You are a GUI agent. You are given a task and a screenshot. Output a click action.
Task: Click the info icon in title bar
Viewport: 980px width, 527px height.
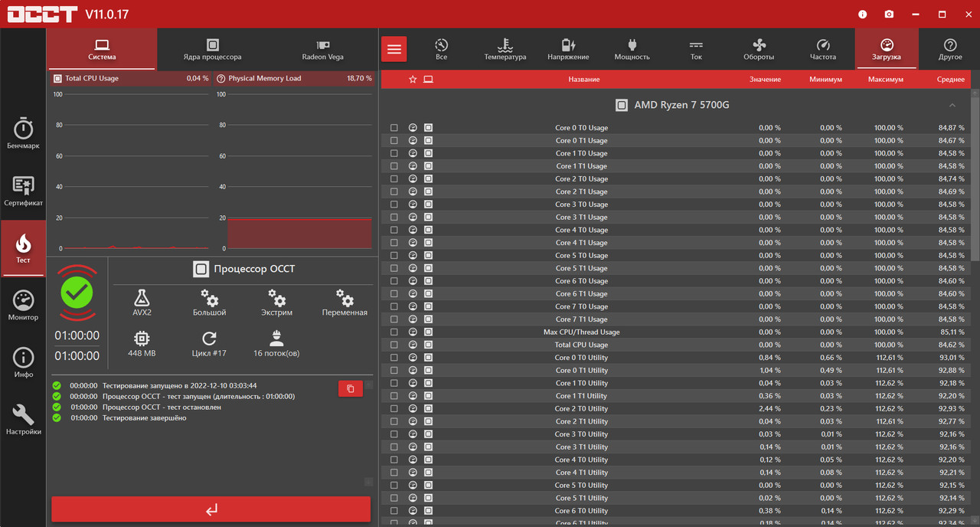863,14
